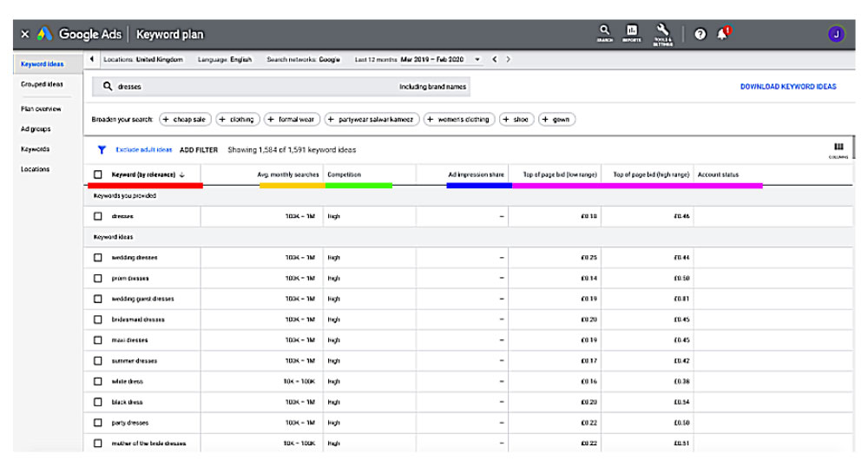Select the prom dresses row checkbox
Viewport: 868px width, 461px height.
pyautogui.click(x=98, y=278)
